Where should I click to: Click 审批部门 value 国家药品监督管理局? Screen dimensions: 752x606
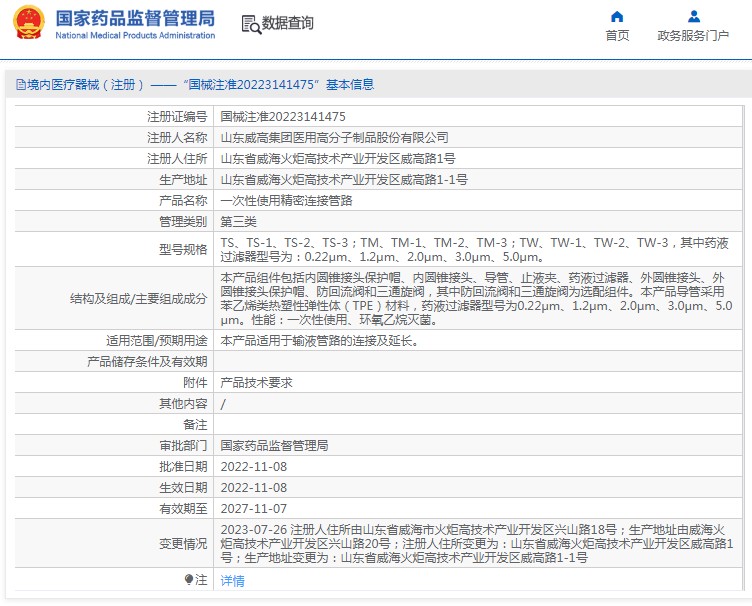(x=274, y=446)
